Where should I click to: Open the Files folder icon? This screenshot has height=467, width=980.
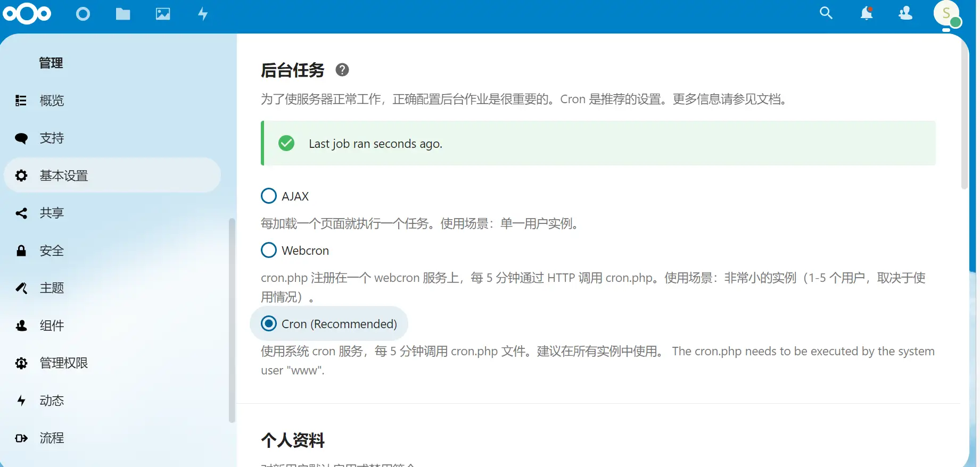coord(123,14)
